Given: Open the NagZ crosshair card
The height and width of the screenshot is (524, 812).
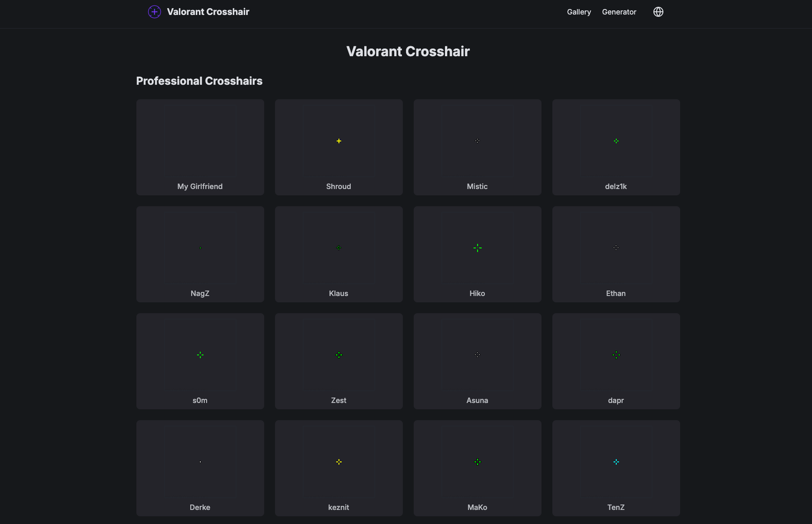Looking at the screenshot, I should point(200,254).
